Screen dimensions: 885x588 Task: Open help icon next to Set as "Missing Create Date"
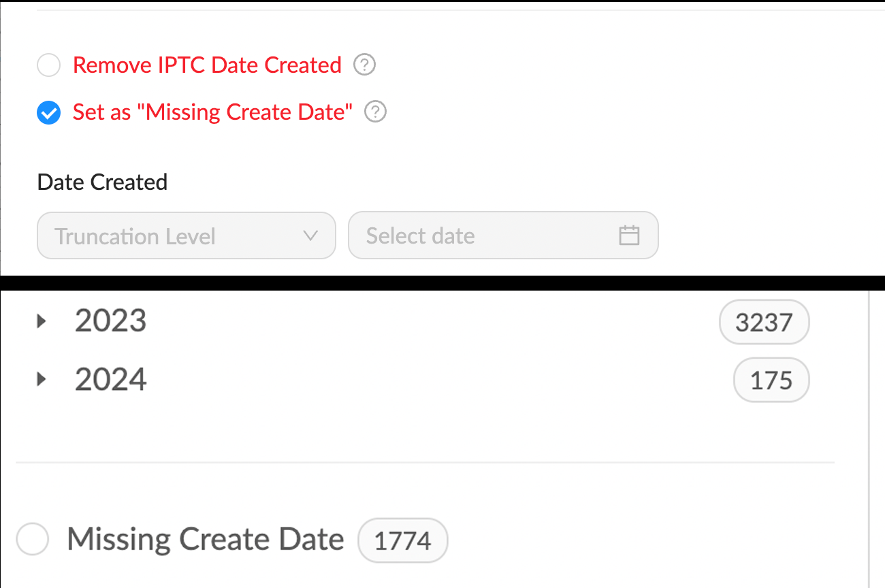pyautogui.click(x=376, y=112)
